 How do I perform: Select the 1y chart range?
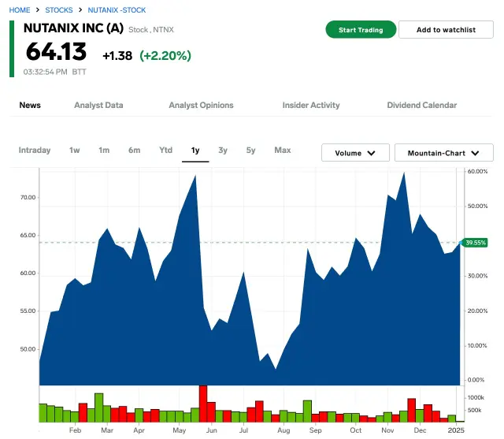click(x=195, y=151)
